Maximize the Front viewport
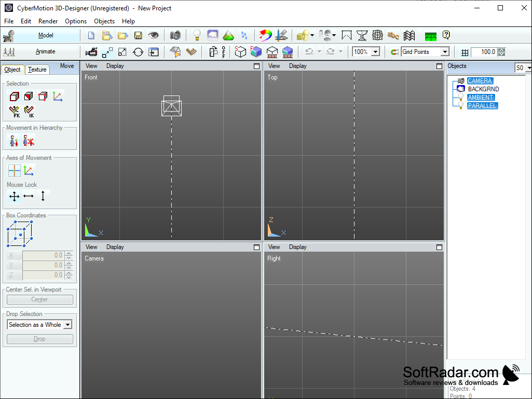 coord(256,66)
